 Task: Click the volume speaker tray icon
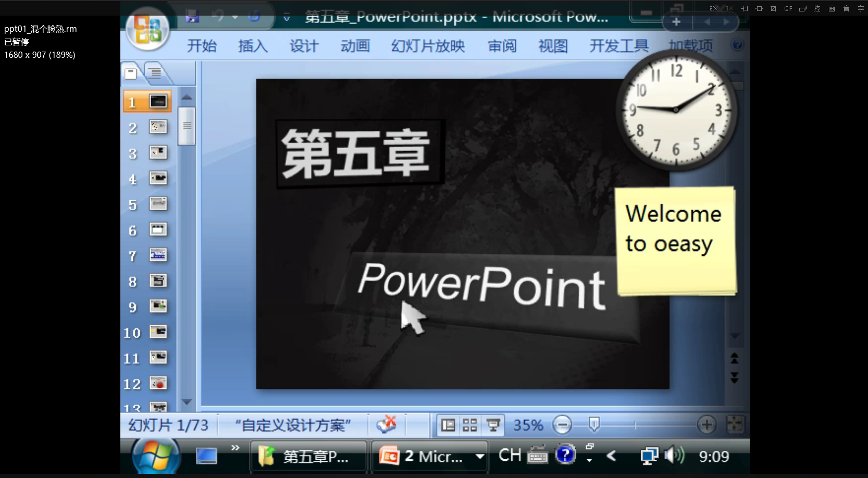pos(675,455)
